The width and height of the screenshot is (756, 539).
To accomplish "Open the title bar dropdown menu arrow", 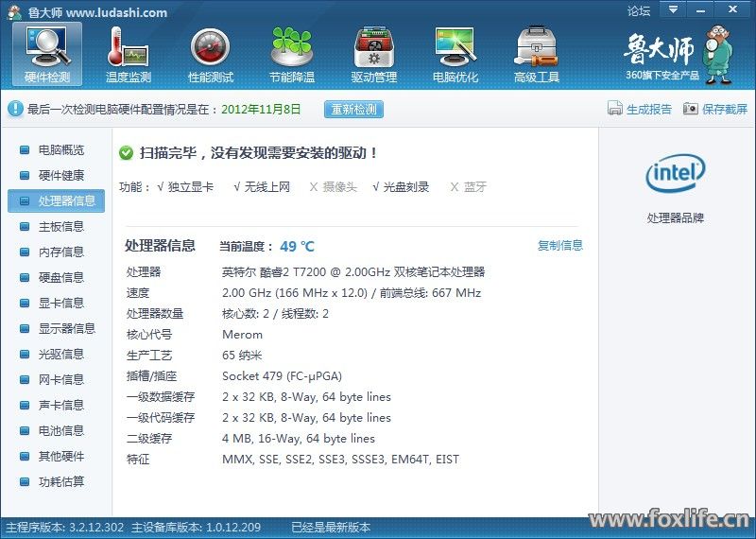I will [673, 10].
